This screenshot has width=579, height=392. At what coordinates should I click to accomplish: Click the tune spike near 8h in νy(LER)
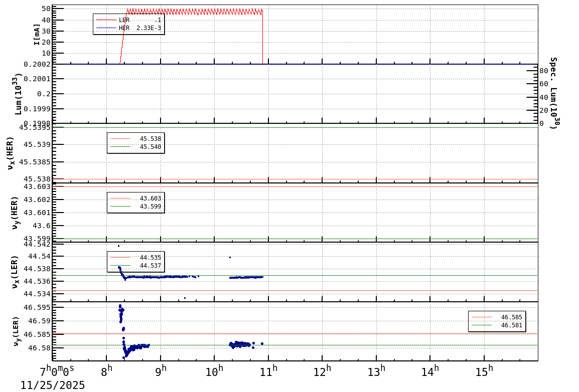(x=119, y=313)
